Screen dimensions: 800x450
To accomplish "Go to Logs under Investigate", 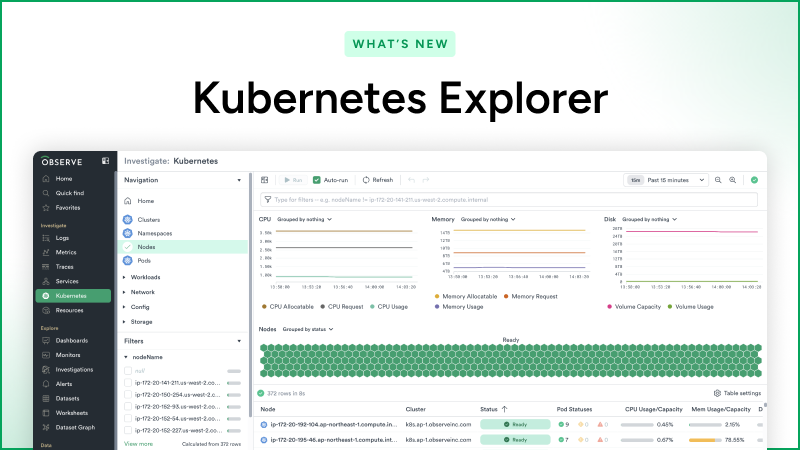I will click(x=62, y=238).
